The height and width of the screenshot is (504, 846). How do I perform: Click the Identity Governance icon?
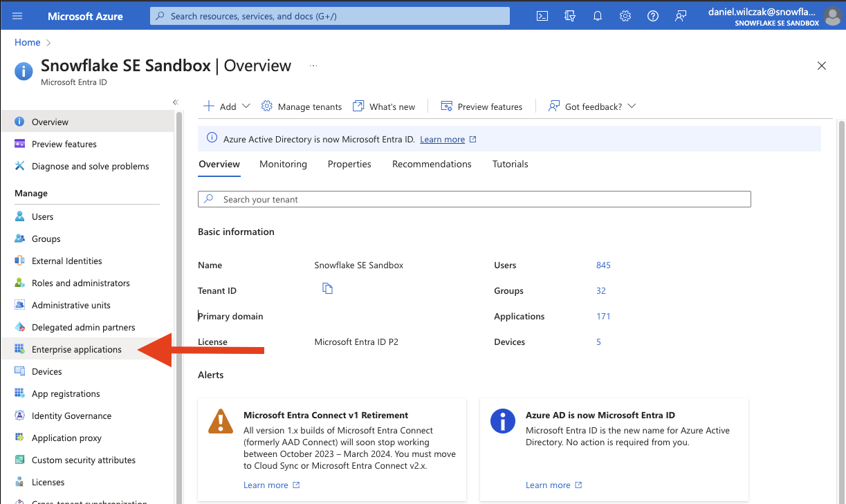(19, 416)
